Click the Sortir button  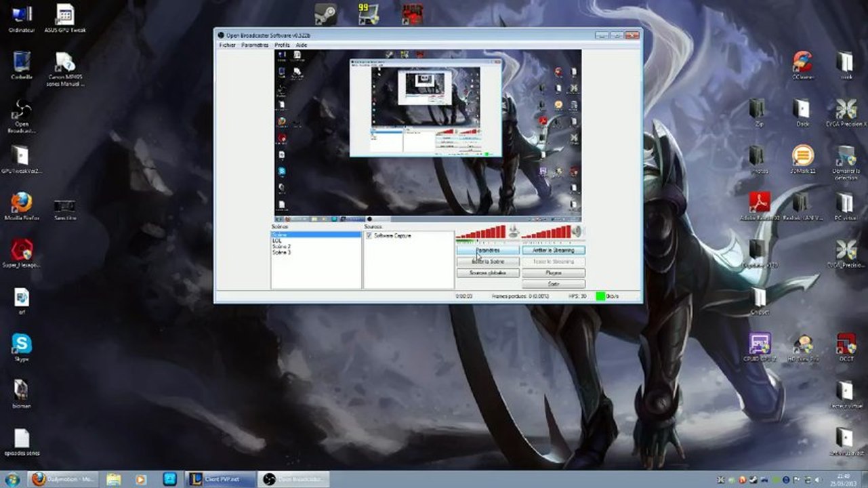(554, 284)
